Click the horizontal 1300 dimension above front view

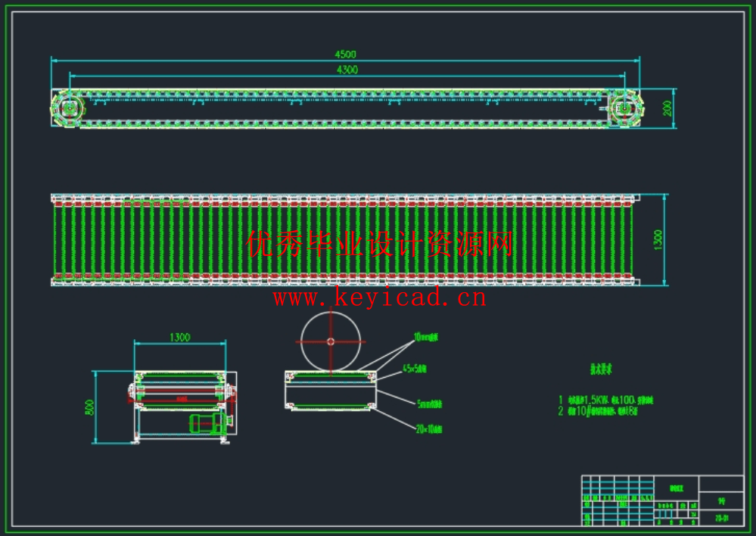pyautogui.click(x=179, y=338)
